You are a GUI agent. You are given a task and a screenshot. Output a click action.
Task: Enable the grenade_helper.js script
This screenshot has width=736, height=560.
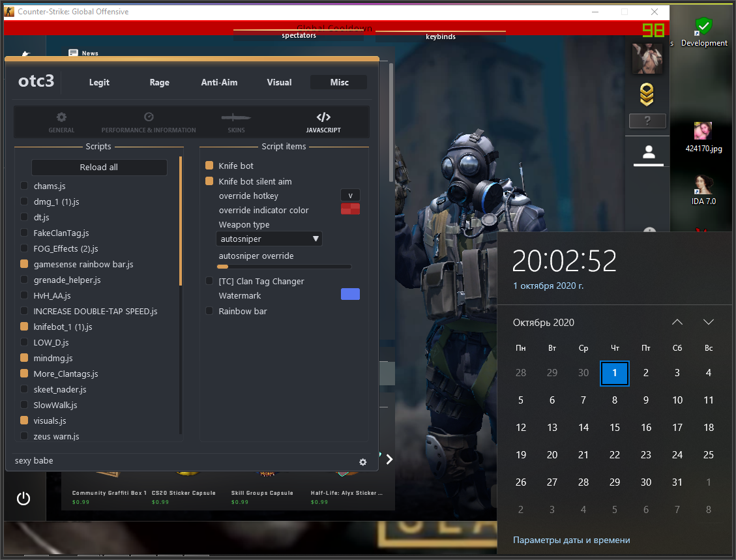tap(24, 280)
